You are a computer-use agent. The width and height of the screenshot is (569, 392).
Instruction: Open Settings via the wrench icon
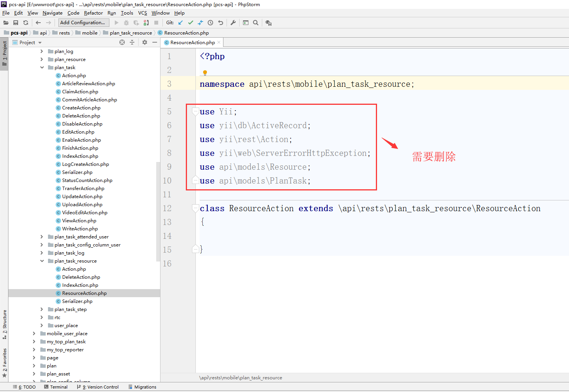pos(233,23)
